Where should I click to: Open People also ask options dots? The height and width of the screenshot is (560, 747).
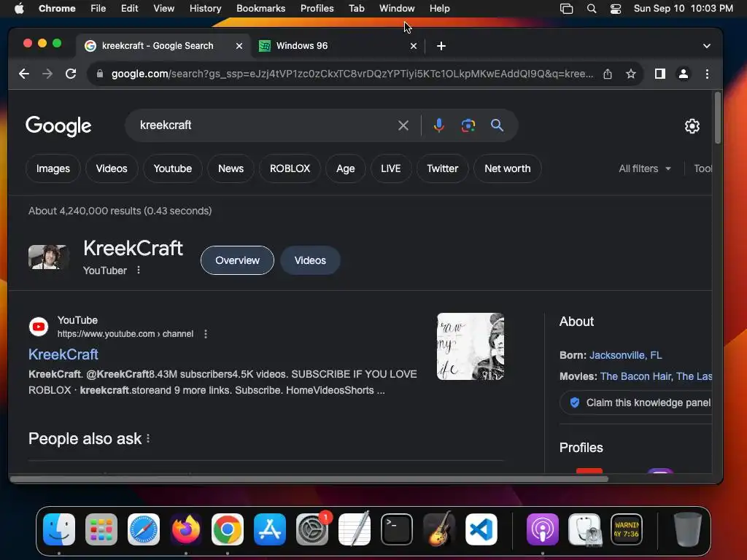click(148, 438)
